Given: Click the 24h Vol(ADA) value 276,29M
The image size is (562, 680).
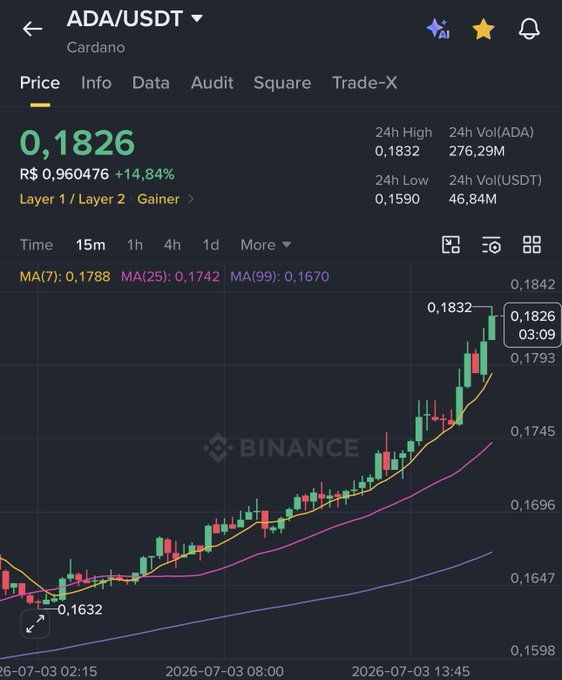Looking at the screenshot, I should pyautogui.click(x=477, y=151).
